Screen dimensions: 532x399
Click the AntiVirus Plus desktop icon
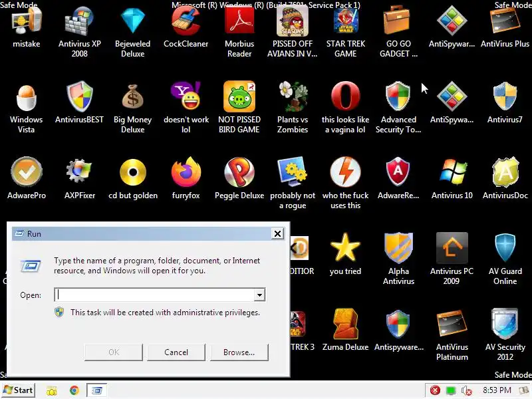point(505,21)
